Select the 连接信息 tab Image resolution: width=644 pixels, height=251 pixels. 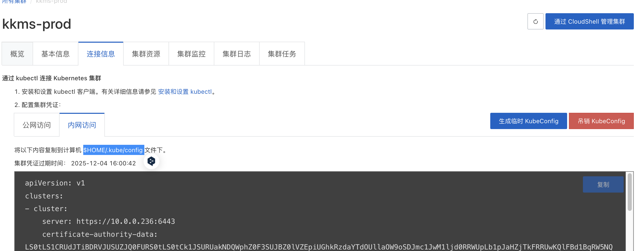point(101,54)
